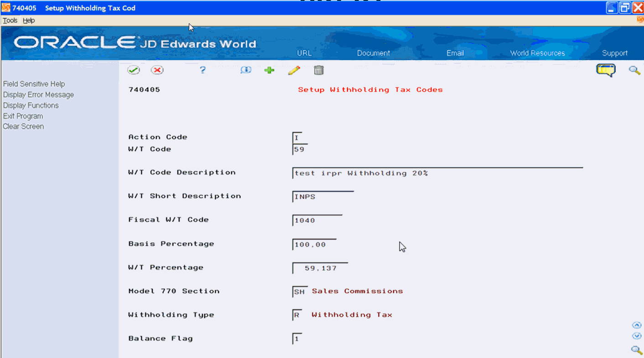Click Clear Screen in the sidebar
Screen dimensions: 644x358
coord(24,127)
